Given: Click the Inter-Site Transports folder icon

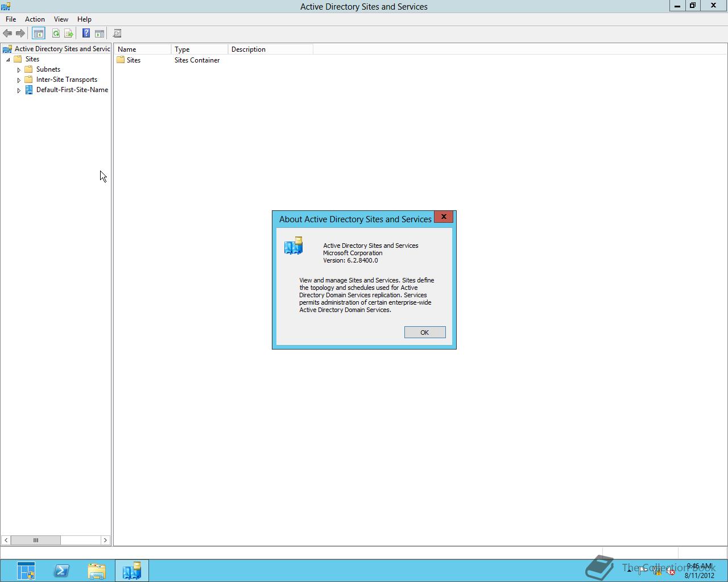Looking at the screenshot, I should tap(29, 80).
